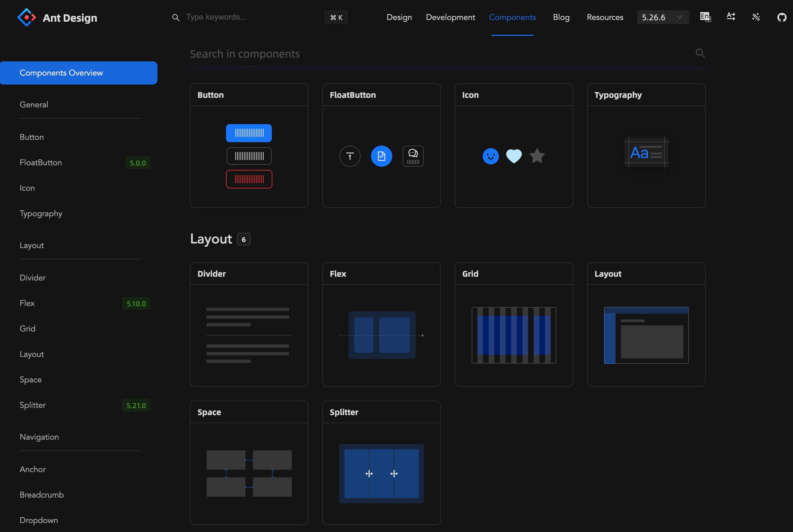This screenshot has height=532, width=793.
Task: Open the Blog page
Action: coord(561,17)
